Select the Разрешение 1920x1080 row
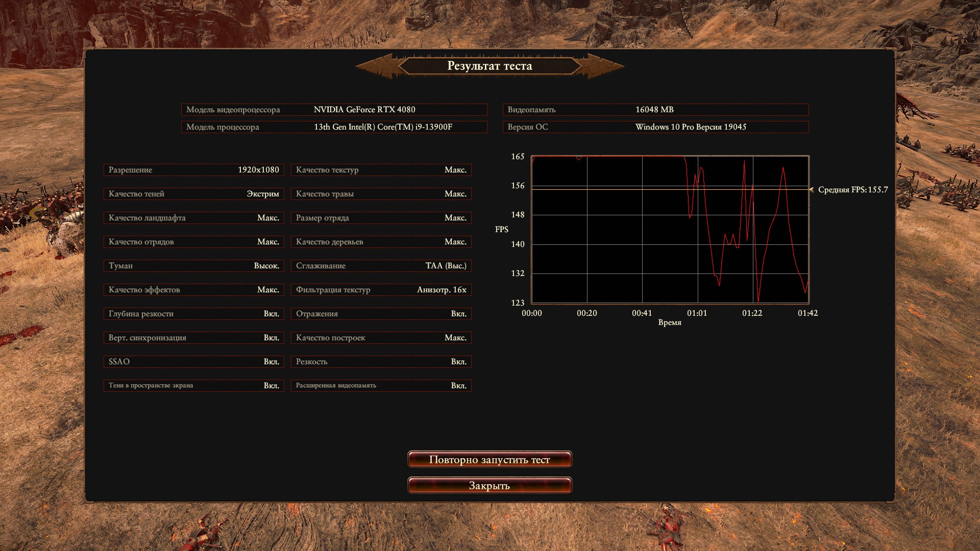980x551 pixels. 193,170
